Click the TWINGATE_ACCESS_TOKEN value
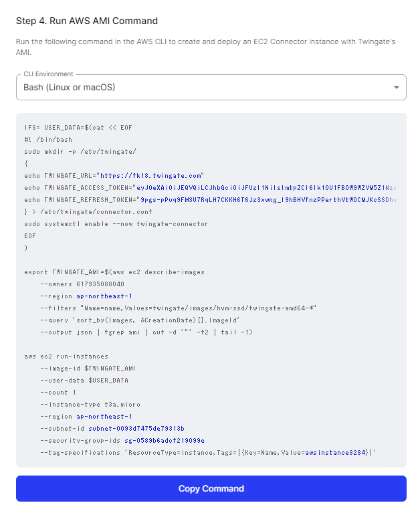This screenshot has height=515, width=420. (267, 188)
